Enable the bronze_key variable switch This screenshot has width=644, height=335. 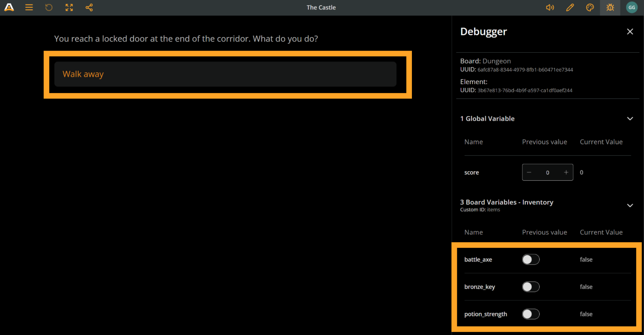[x=531, y=287]
